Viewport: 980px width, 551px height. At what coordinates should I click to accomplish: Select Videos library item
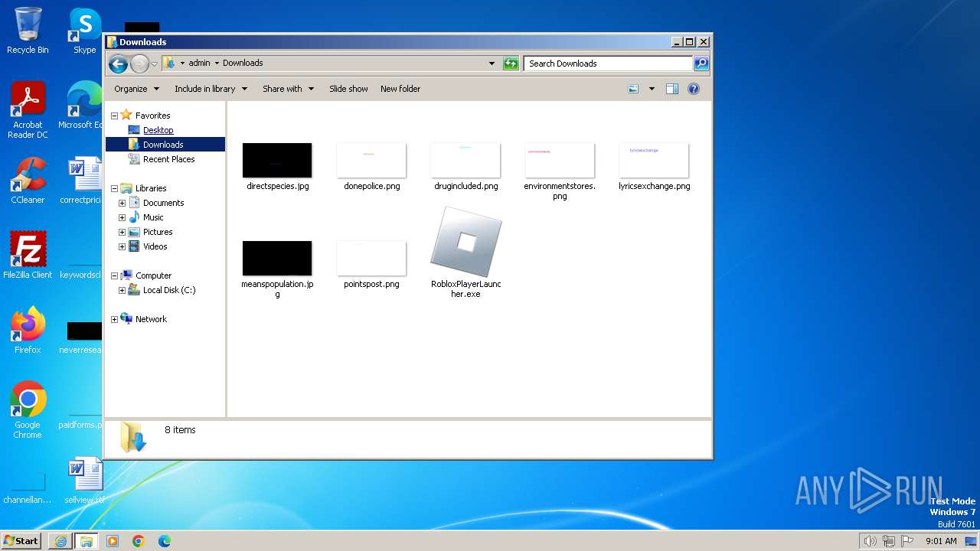tap(155, 246)
